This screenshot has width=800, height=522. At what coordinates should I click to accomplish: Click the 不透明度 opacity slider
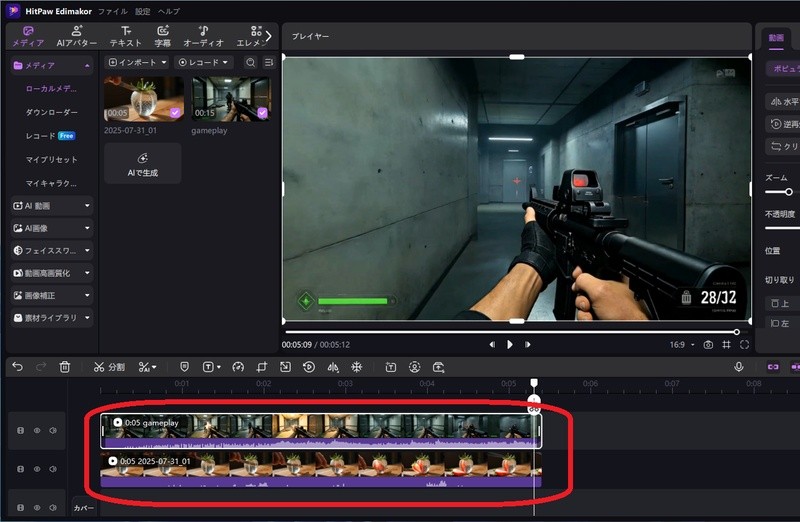pyautogui.click(x=782, y=228)
